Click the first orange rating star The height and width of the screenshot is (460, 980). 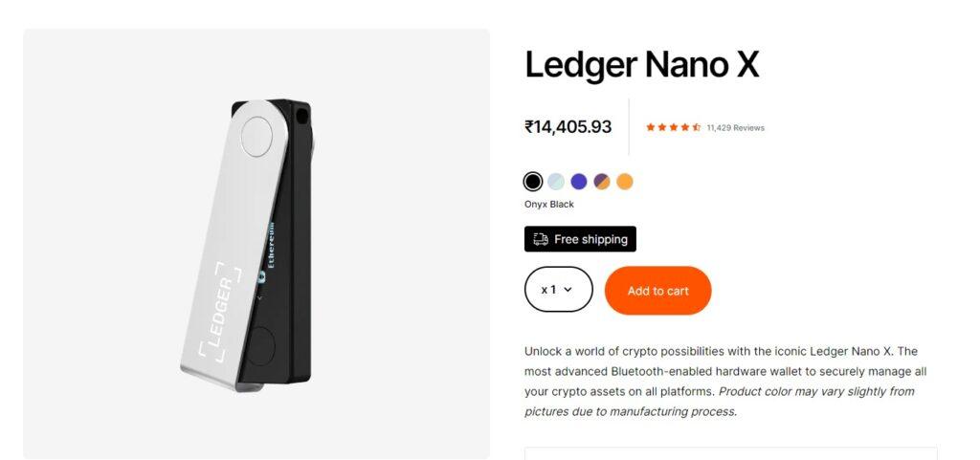point(650,127)
